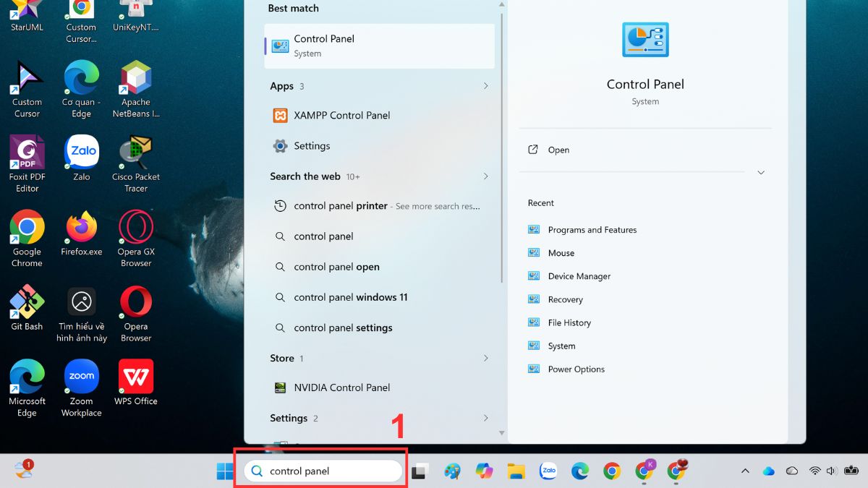This screenshot has width=868, height=488.
Task: Click Zoom Workplace desktop icon
Action: coord(82,388)
